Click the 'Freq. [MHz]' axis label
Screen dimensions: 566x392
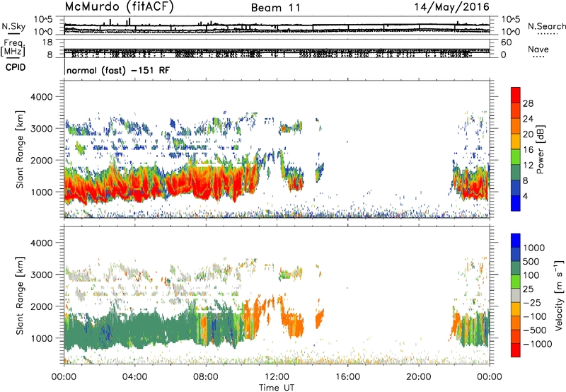(x=13, y=48)
